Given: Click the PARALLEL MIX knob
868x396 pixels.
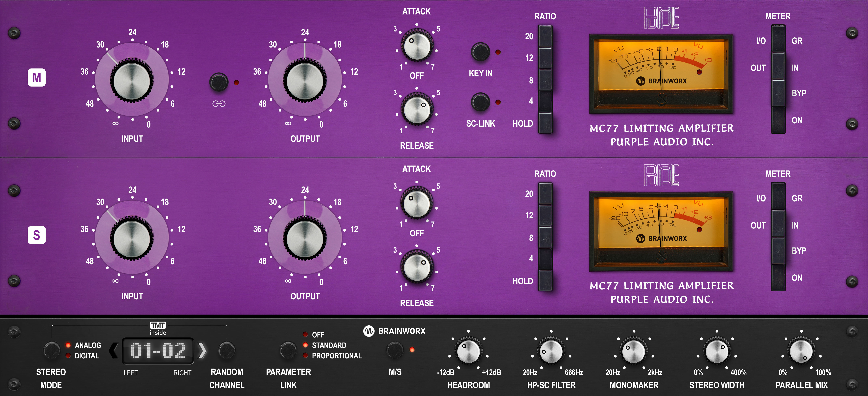Looking at the screenshot, I should tap(801, 351).
